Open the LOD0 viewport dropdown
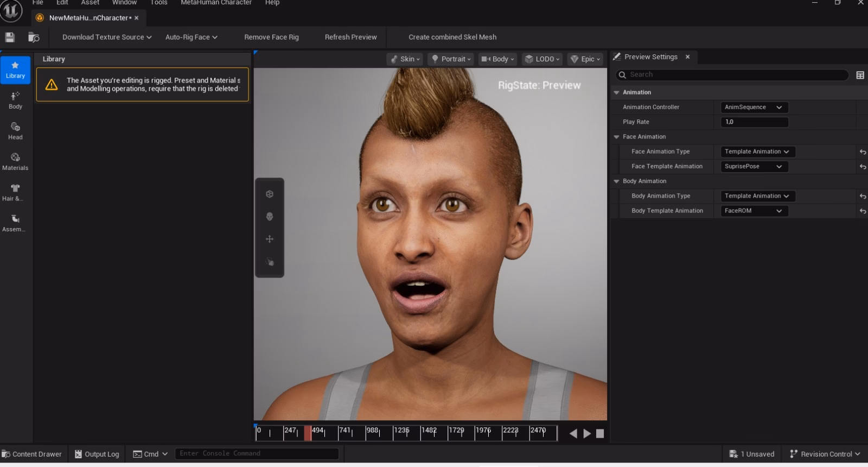868x467 pixels. coord(542,59)
